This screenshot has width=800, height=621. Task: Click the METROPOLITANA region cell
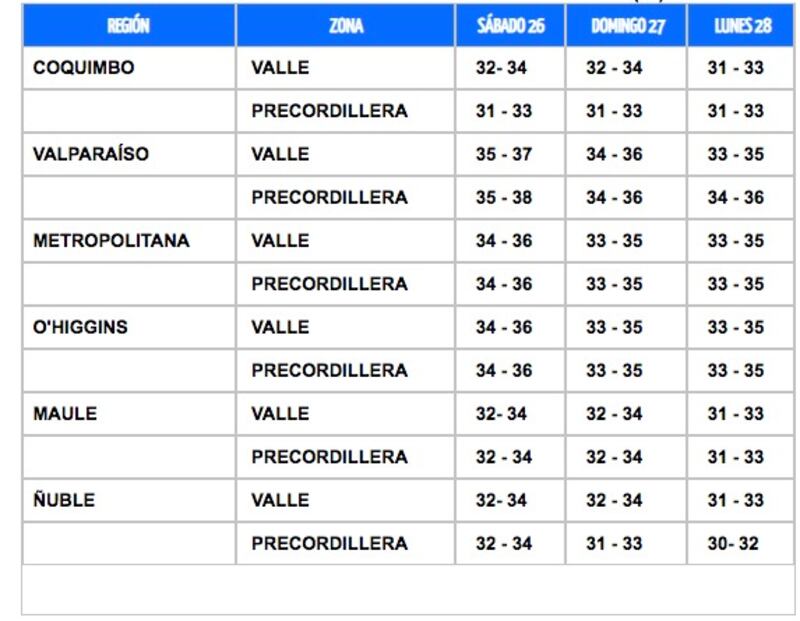[x=129, y=241]
